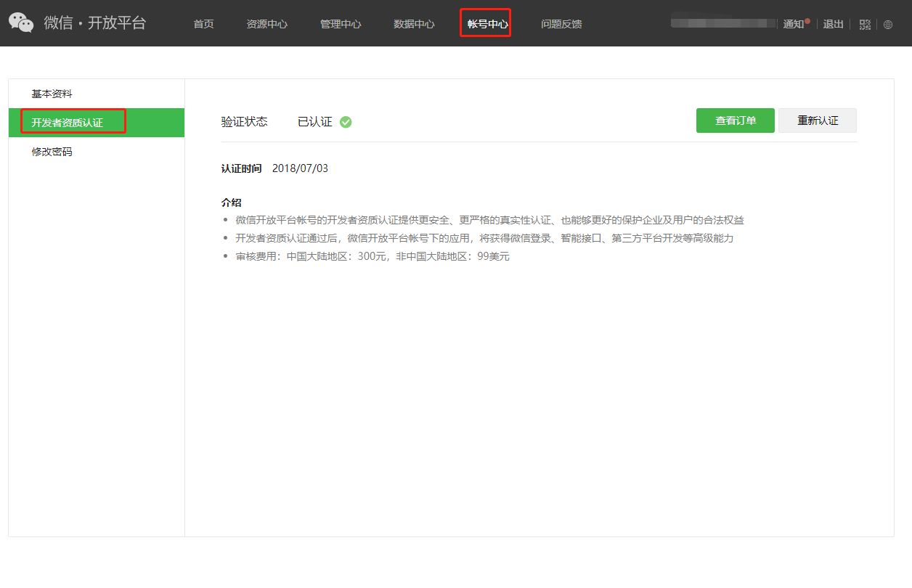
Task: Click the 介绍 heading
Action: click(x=232, y=203)
